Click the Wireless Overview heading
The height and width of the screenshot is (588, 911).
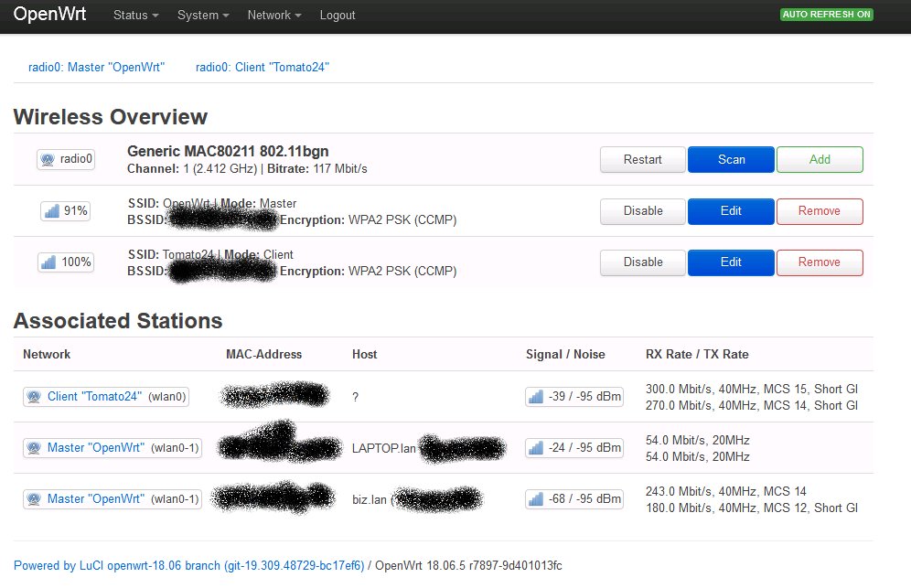pos(111,117)
